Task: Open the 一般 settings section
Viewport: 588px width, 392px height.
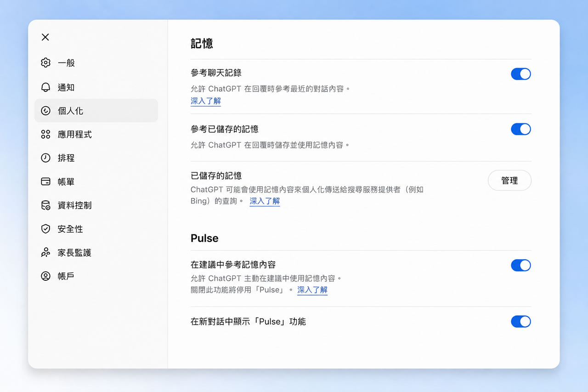Action: [x=96, y=63]
